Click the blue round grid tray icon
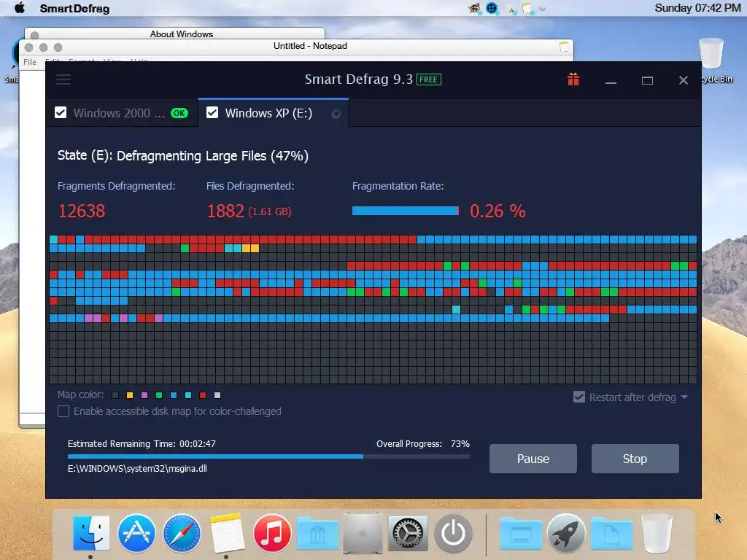The image size is (747, 560). pos(492,8)
